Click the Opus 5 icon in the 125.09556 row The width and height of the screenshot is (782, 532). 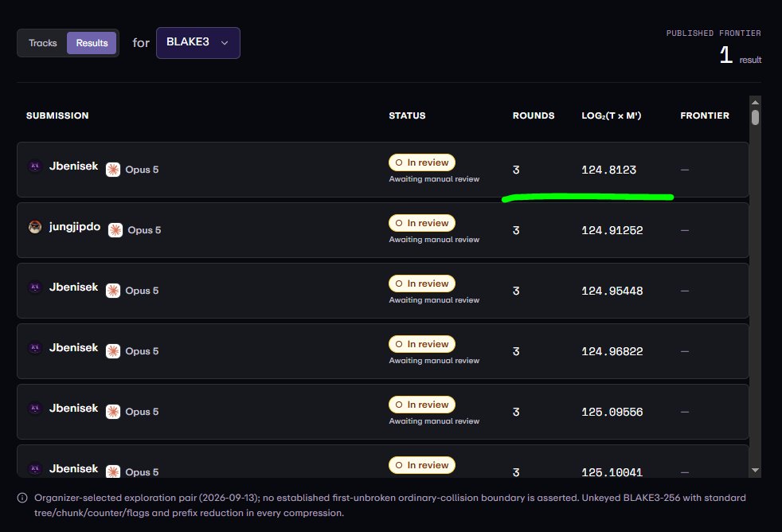[x=113, y=412]
